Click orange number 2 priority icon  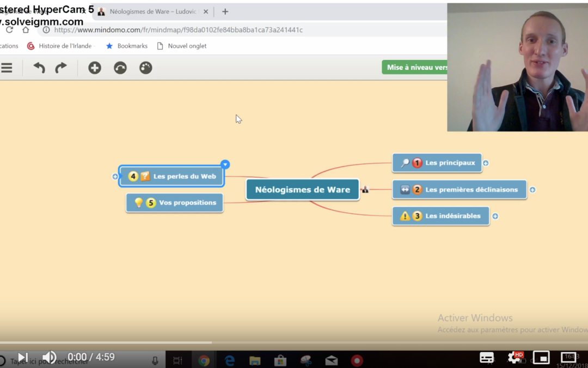(x=417, y=190)
